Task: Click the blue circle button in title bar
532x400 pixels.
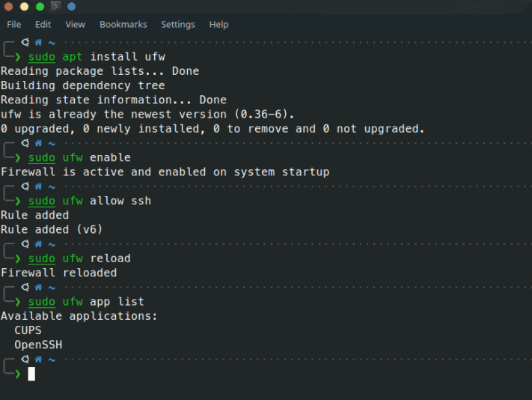Action: [72, 7]
